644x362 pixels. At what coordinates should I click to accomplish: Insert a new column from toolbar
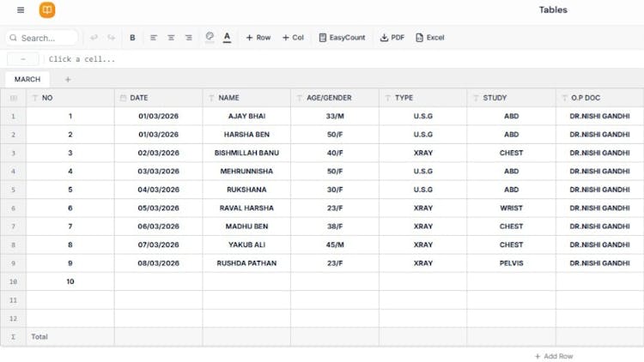pyautogui.click(x=293, y=38)
